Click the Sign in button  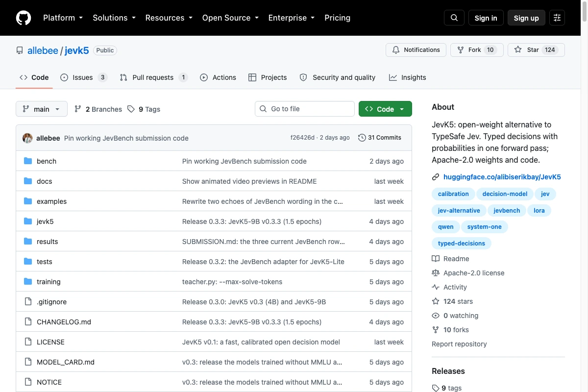(x=486, y=18)
